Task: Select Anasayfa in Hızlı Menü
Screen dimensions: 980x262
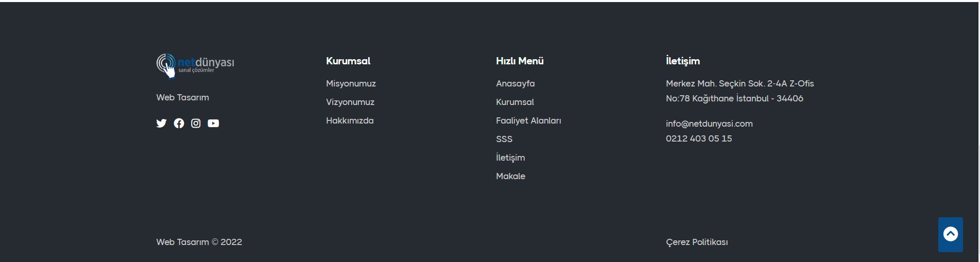Action: click(515, 83)
